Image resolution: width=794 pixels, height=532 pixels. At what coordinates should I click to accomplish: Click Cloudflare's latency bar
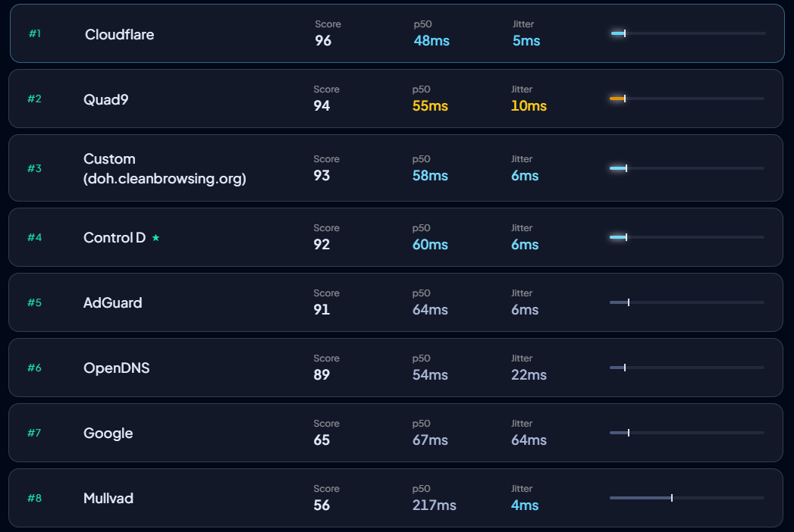pyautogui.click(x=688, y=33)
